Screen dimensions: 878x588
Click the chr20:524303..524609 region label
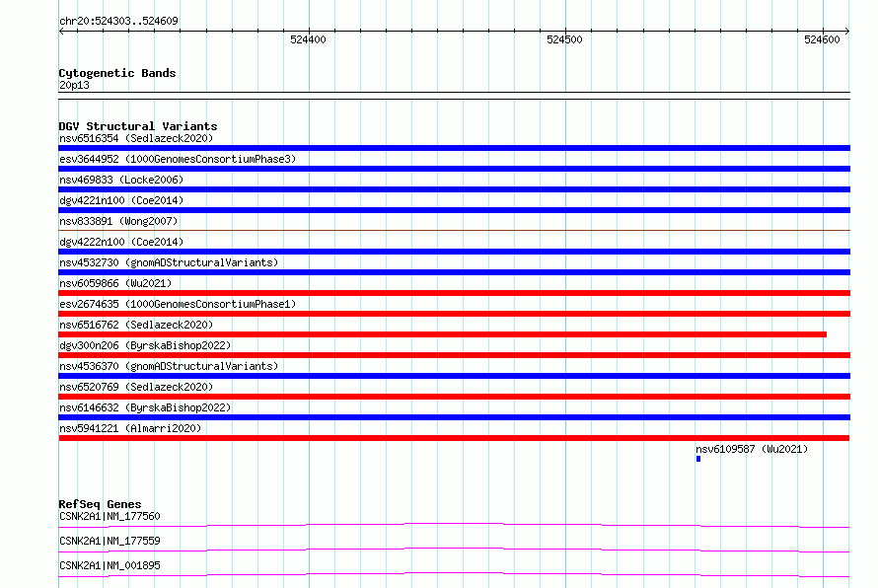(x=118, y=22)
